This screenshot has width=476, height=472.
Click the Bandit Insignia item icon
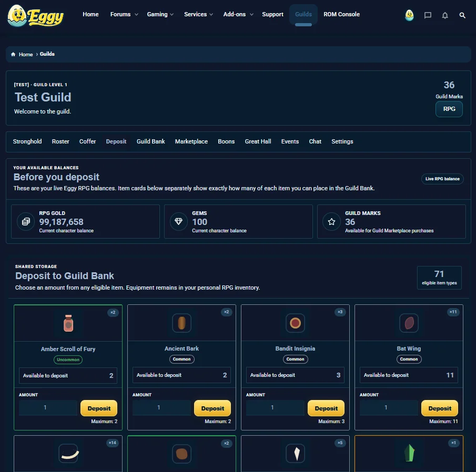295,323
